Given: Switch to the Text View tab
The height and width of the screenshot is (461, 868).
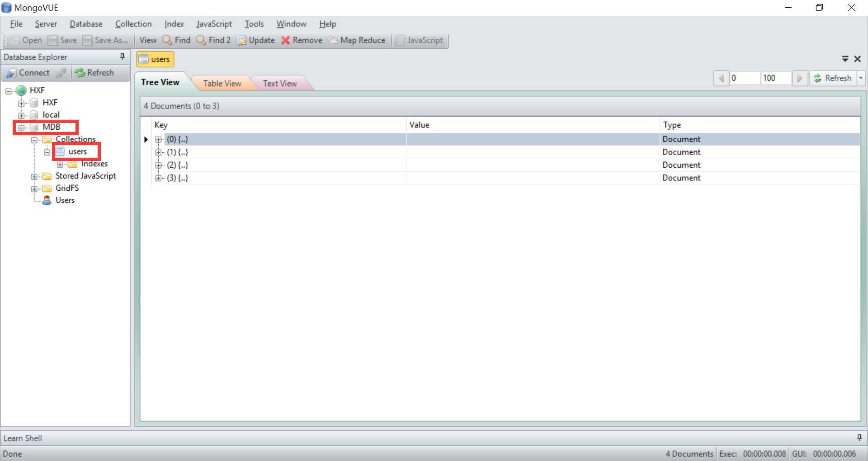Looking at the screenshot, I should 280,83.
